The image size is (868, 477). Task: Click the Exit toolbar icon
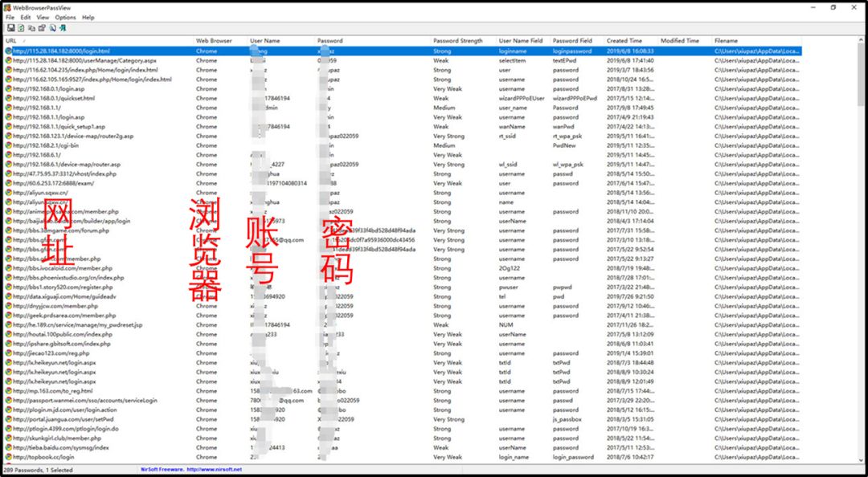(x=63, y=27)
